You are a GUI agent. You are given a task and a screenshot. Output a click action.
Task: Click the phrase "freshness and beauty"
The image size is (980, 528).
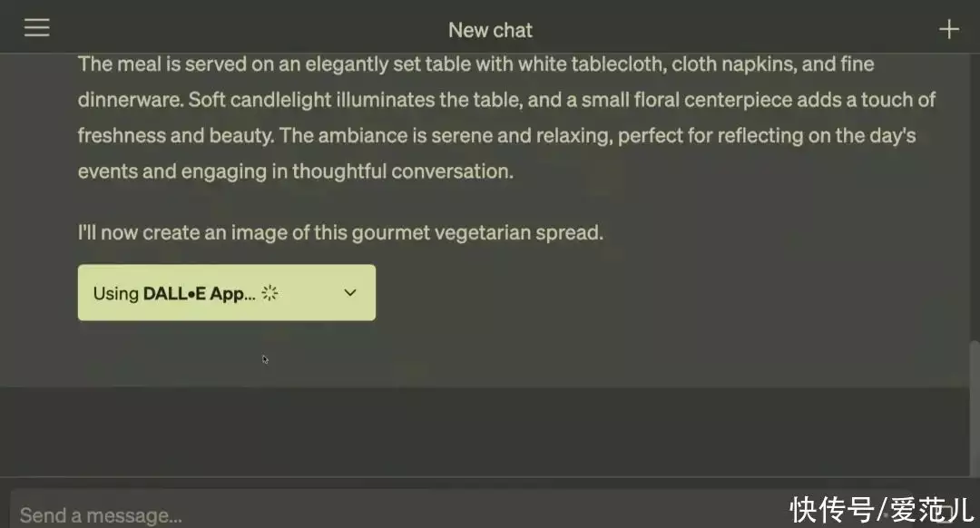point(172,136)
